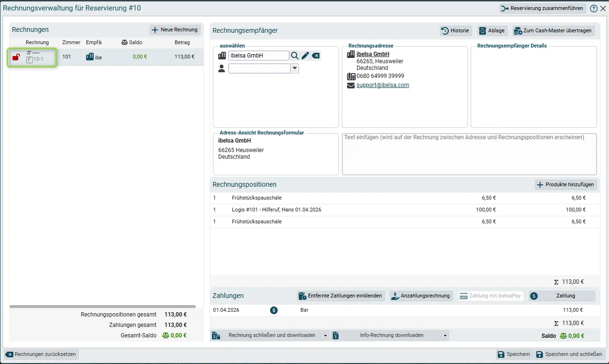
Task: Click the Speichern button
Action: (x=514, y=354)
